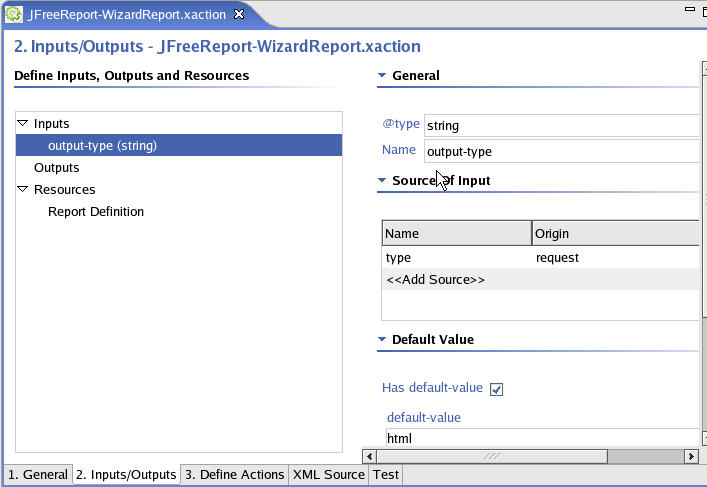The height and width of the screenshot is (487, 707).
Task: Click the Has default-value label
Action: (x=432, y=388)
